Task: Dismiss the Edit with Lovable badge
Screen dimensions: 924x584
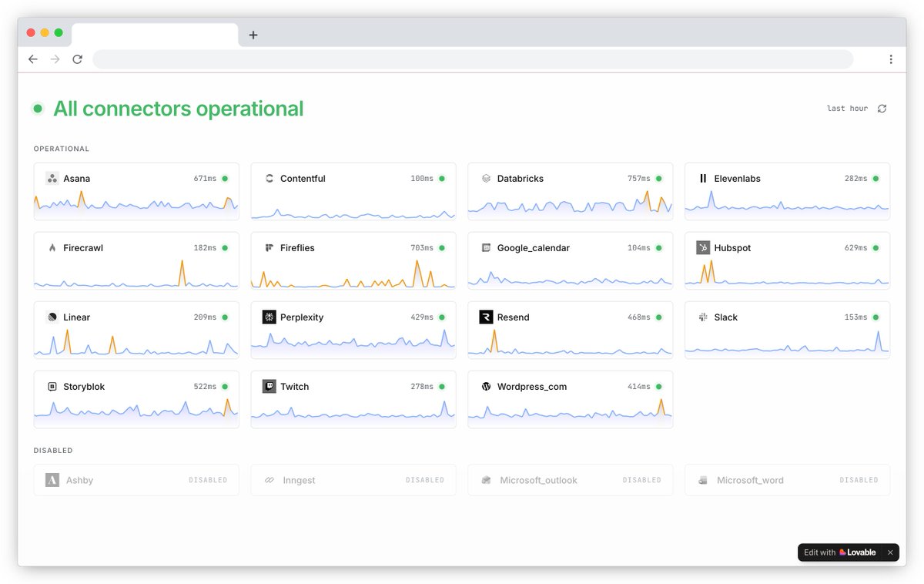Action: [890, 552]
